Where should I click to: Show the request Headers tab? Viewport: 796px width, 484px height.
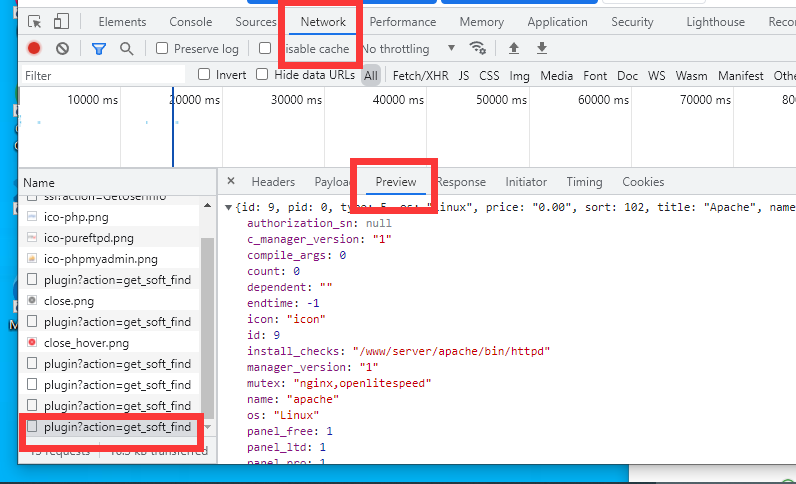pyautogui.click(x=273, y=182)
